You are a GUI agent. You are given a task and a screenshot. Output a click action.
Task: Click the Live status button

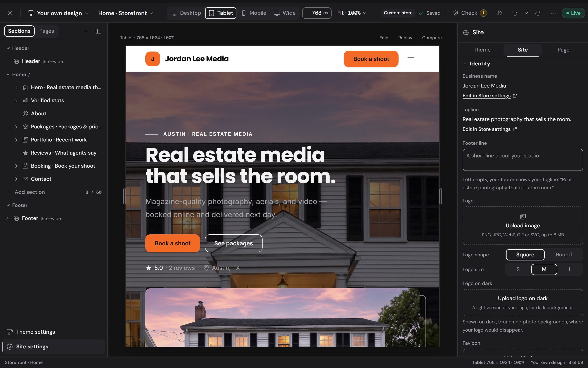[573, 13]
